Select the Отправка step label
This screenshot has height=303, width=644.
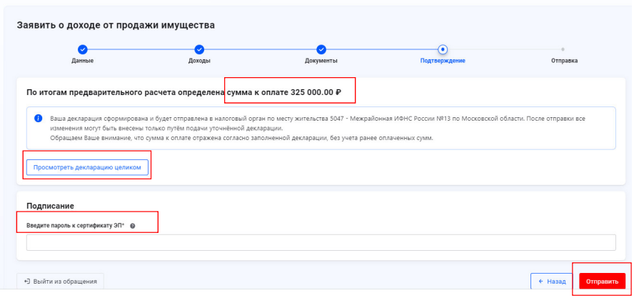tap(564, 61)
